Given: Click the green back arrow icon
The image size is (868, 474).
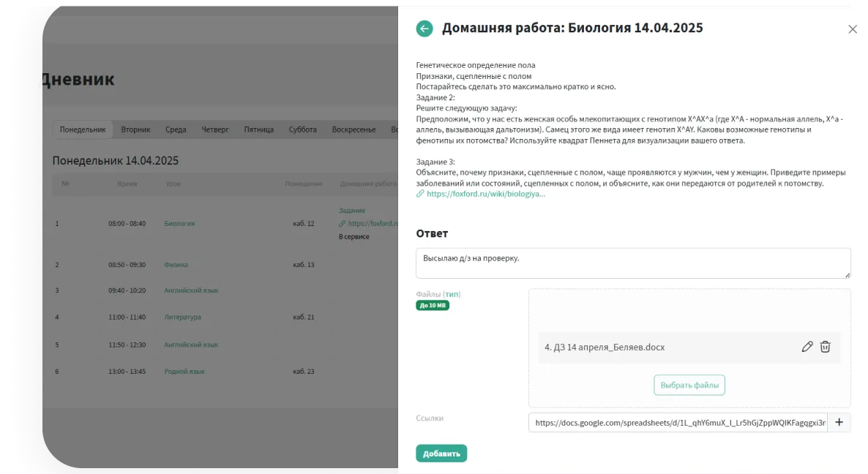Looking at the screenshot, I should [424, 29].
